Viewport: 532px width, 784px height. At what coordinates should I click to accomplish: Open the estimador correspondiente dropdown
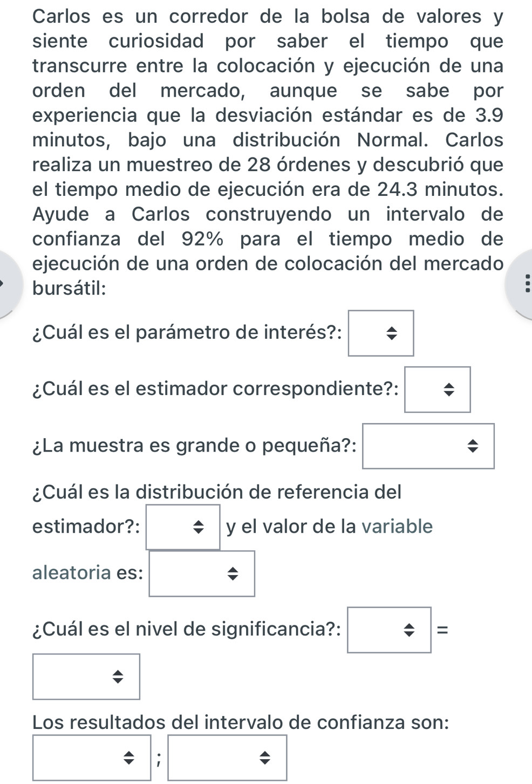click(438, 390)
